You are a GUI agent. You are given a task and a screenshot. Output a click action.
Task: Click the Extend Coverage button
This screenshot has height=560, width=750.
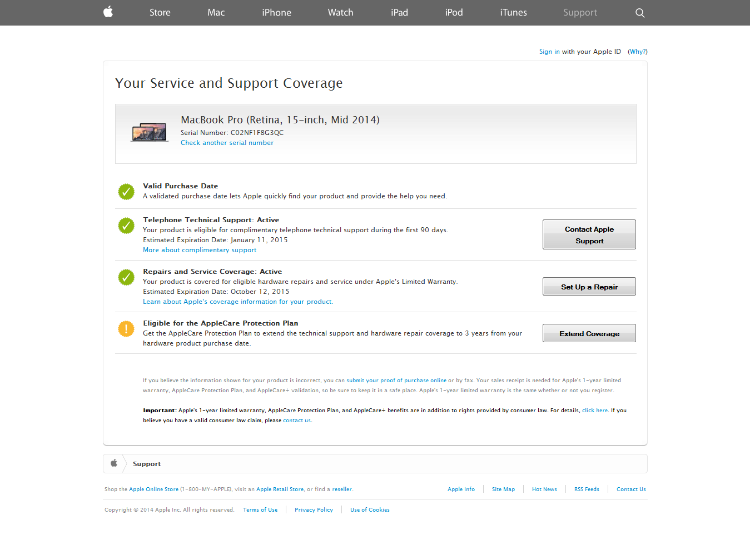[x=589, y=333]
